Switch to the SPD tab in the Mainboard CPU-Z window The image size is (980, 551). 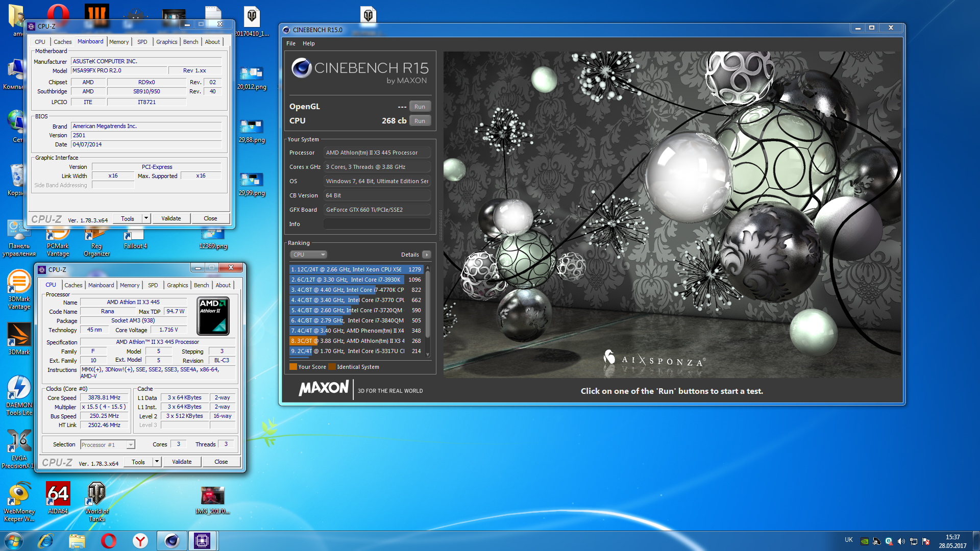pos(142,42)
